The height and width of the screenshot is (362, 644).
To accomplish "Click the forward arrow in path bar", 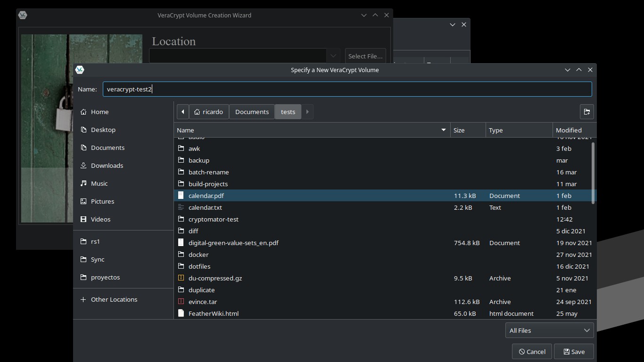I will click(x=307, y=112).
